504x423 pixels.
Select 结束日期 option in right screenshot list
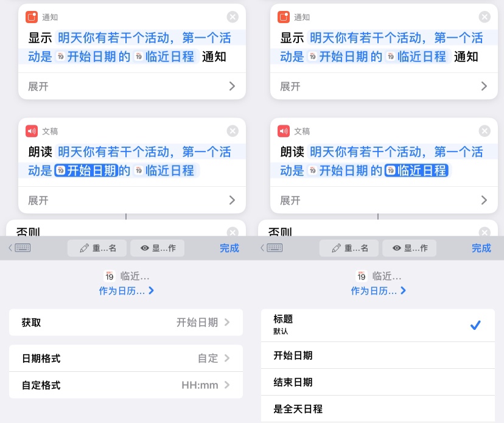coord(378,382)
